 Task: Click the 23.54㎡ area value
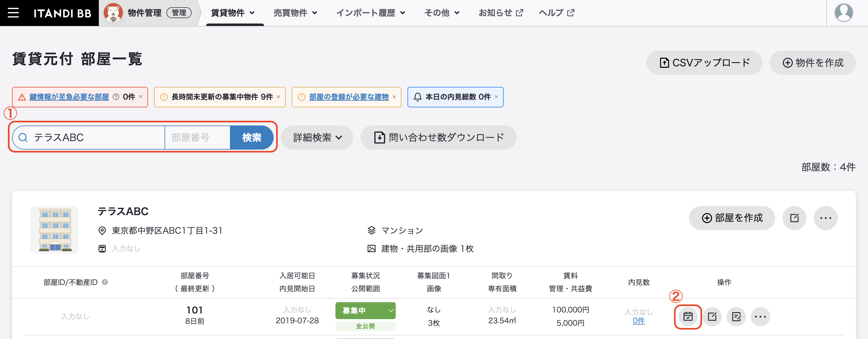pyautogui.click(x=502, y=320)
